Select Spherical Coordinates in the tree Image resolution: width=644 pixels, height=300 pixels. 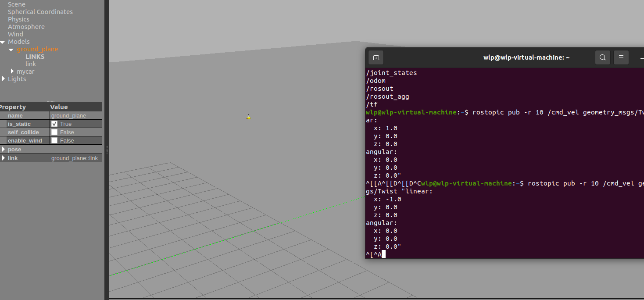tap(40, 12)
